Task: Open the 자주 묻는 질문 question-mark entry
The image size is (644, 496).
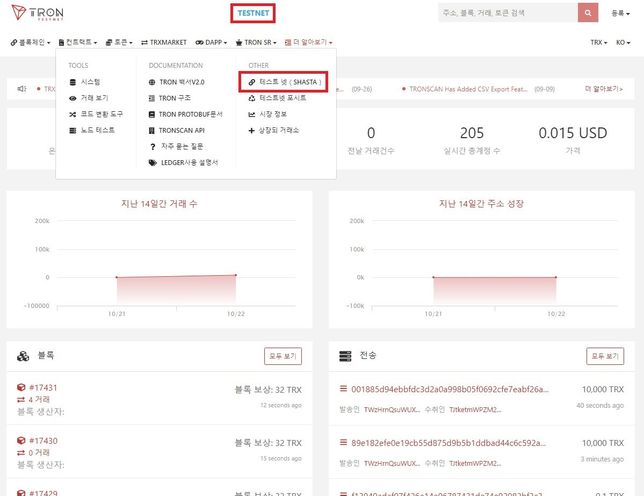Action: point(176,146)
